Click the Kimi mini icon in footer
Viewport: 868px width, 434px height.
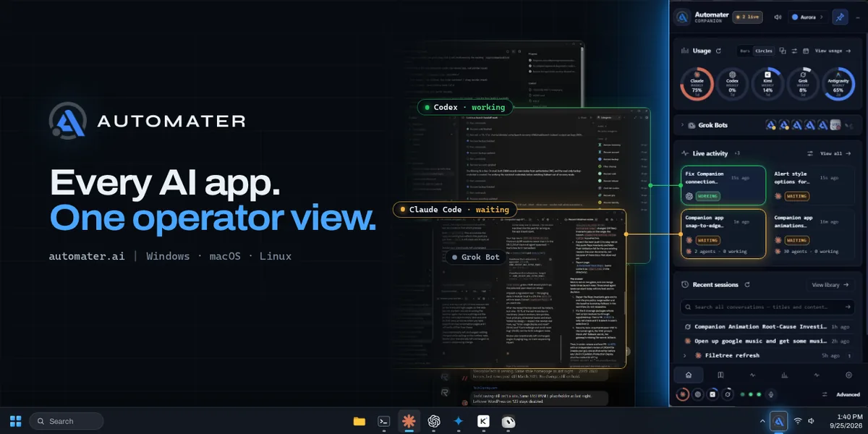(712, 394)
